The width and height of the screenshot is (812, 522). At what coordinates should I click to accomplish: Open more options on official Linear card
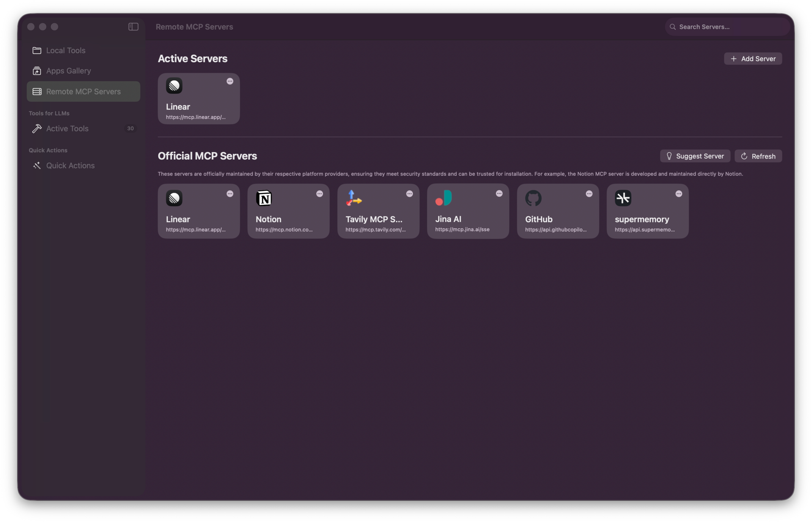tap(230, 194)
